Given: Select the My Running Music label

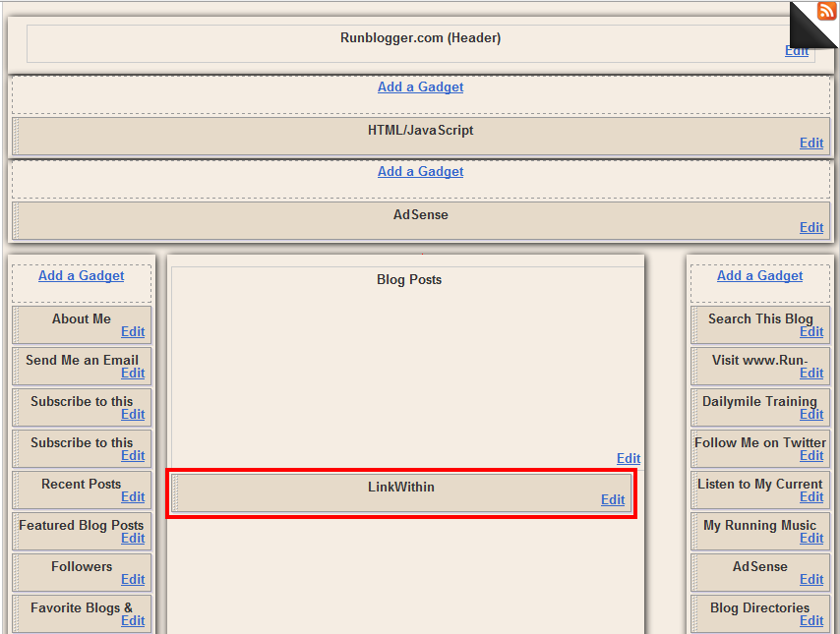Looking at the screenshot, I should pyautogui.click(x=759, y=525).
